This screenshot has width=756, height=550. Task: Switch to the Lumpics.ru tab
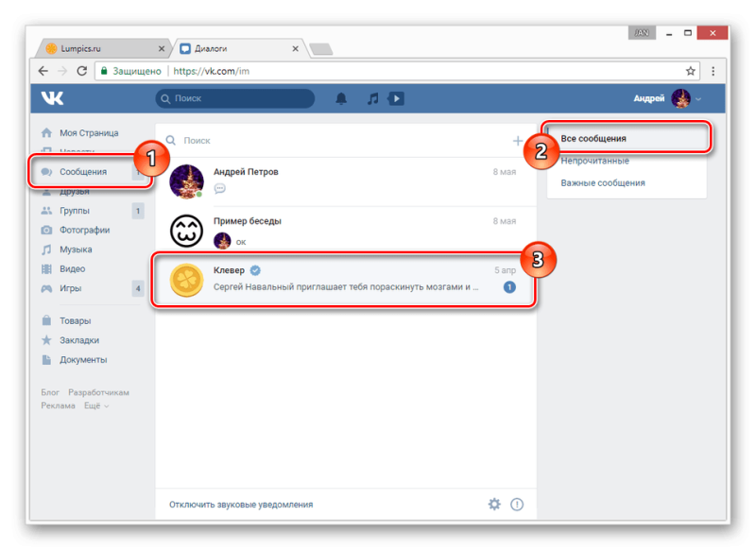104,49
